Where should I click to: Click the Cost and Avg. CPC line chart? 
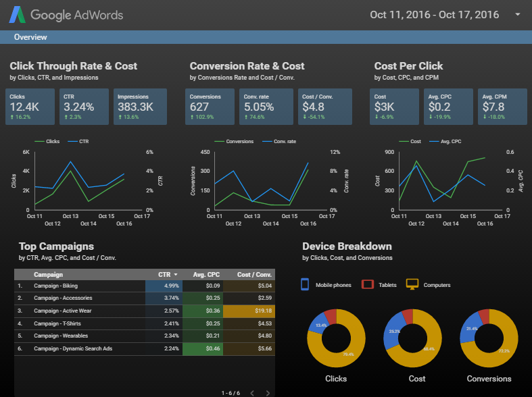click(450, 181)
